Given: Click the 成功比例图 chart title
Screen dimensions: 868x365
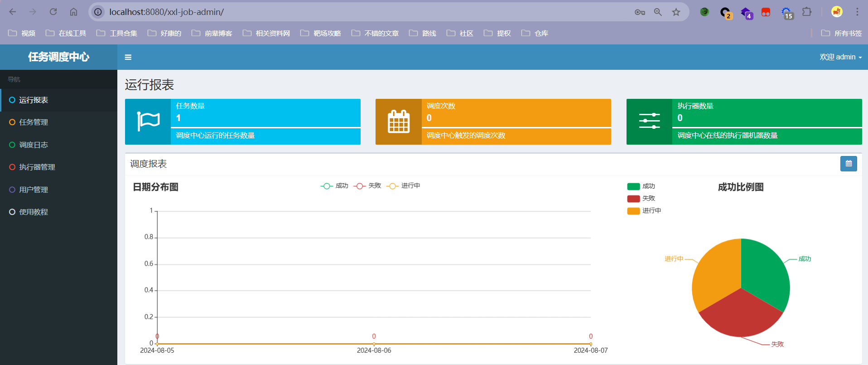Looking at the screenshot, I should pyautogui.click(x=741, y=187).
